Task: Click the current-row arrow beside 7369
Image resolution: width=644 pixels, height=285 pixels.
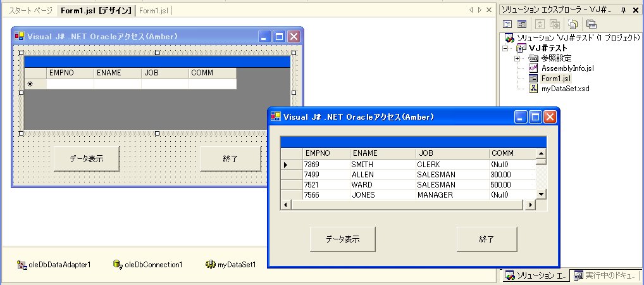Action: pos(285,165)
